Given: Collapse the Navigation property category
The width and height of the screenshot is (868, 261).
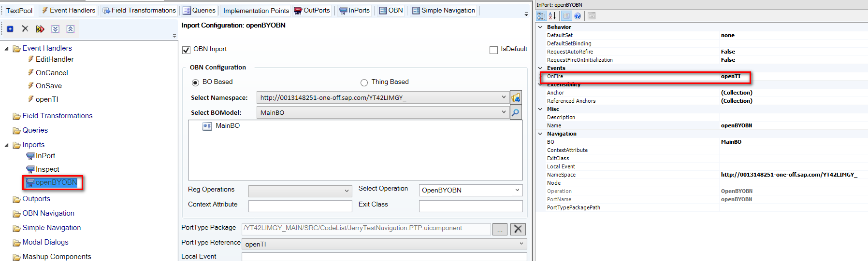Looking at the screenshot, I should (540, 134).
